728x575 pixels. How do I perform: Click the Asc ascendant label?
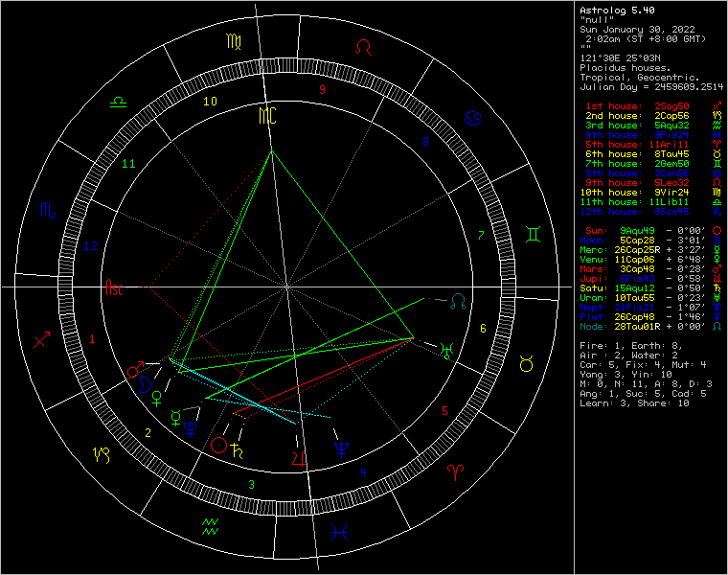click(114, 287)
